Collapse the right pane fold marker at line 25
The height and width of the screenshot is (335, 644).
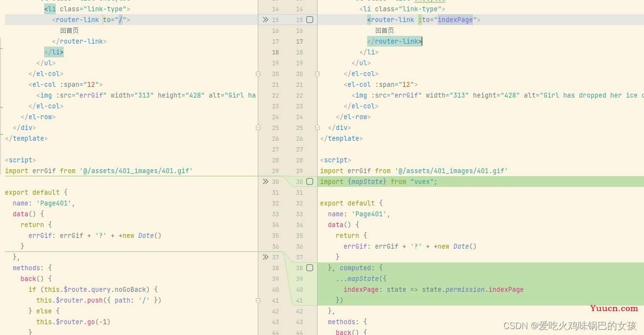317,128
